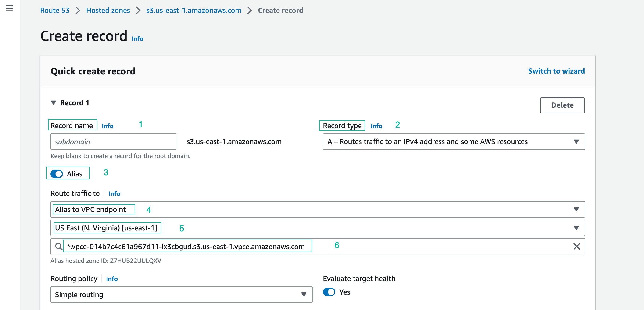The width and height of the screenshot is (644, 310).
Task: Open the US East region dropdown
Action: [x=318, y=228]
